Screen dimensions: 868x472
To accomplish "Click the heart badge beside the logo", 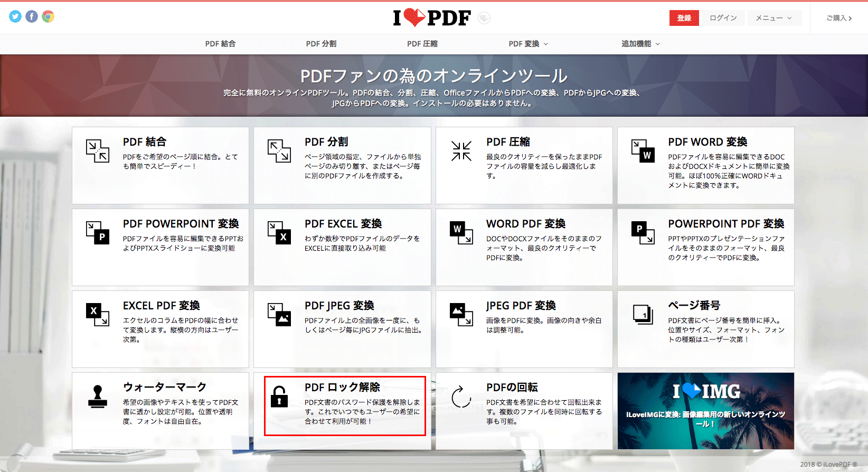I will [x=484, y=18].
